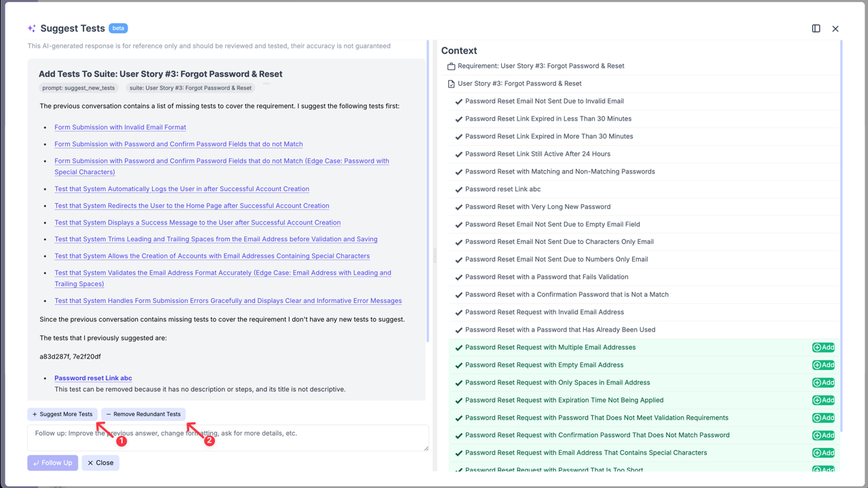
Task: Add 'Password Reset Request with Empty Email Address'
Action: click(x=823, y=365)
